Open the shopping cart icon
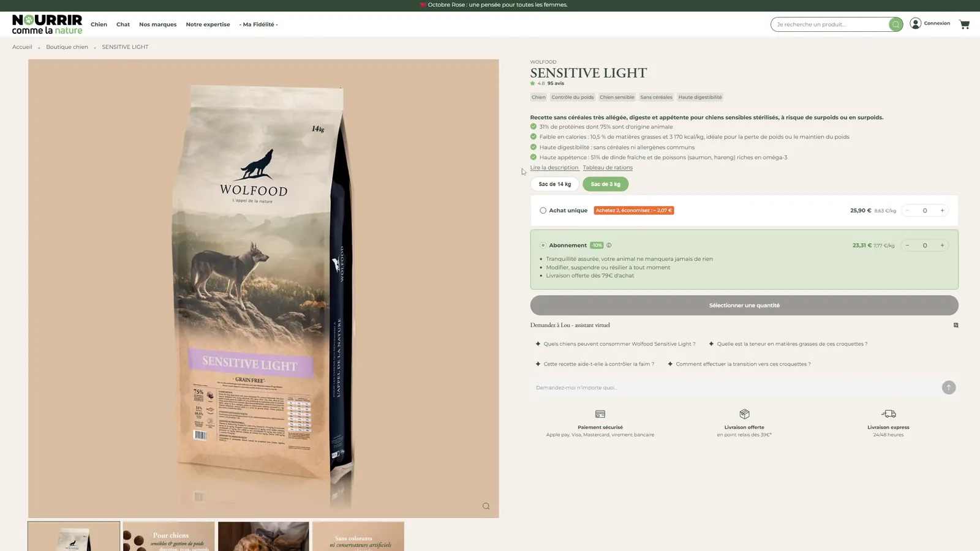The image size is (980, 551). click(964, 24)
